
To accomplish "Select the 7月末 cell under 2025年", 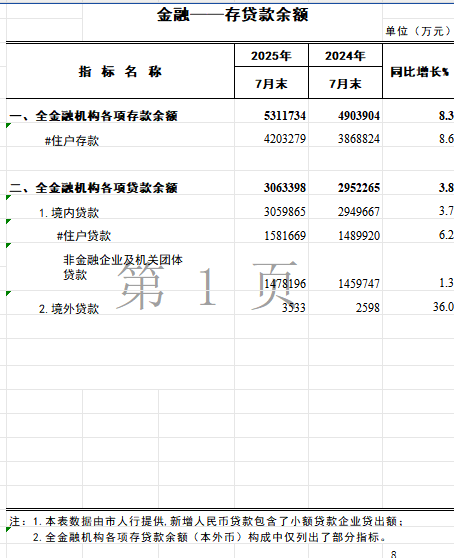I will click(x=271, y=83).
